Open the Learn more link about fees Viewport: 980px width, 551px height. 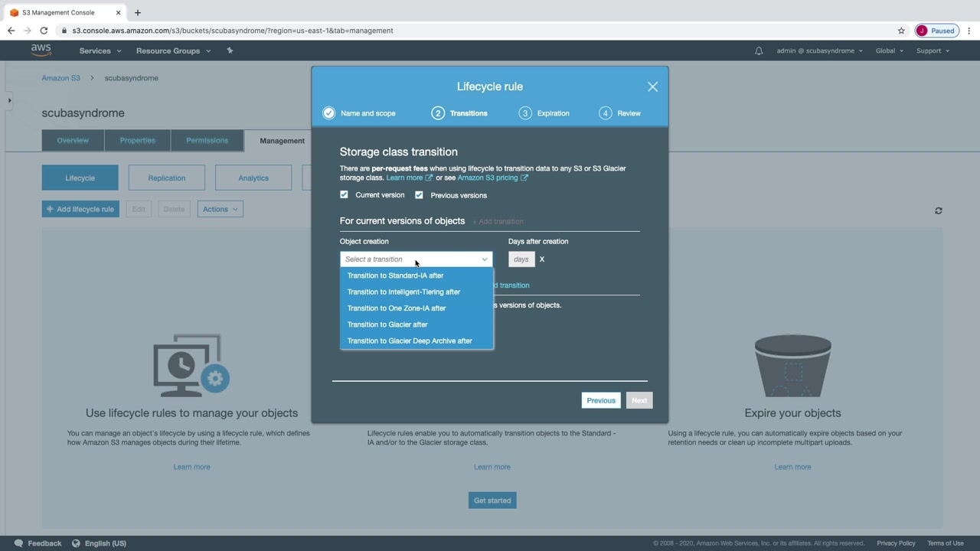click(409, 178)
